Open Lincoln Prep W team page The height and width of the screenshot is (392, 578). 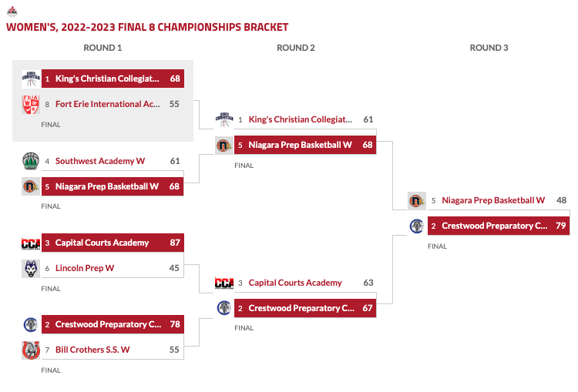[85, 268]
